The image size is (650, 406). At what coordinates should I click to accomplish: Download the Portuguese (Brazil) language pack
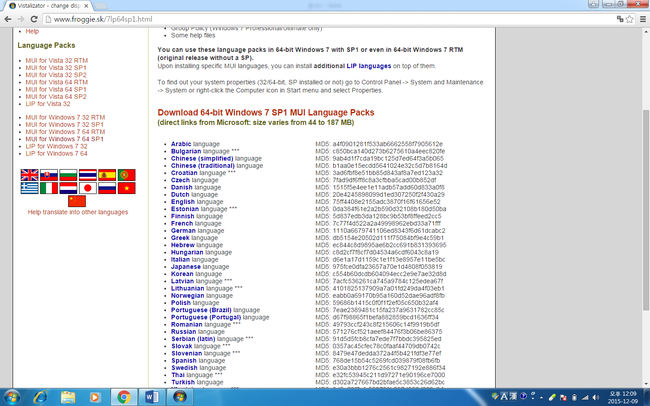pos(201,310)
